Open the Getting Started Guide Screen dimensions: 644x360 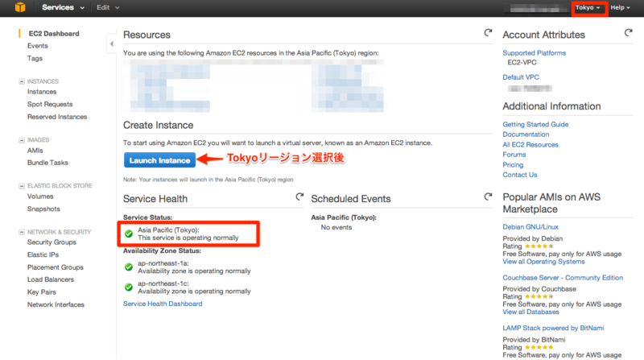pos(535,125)
